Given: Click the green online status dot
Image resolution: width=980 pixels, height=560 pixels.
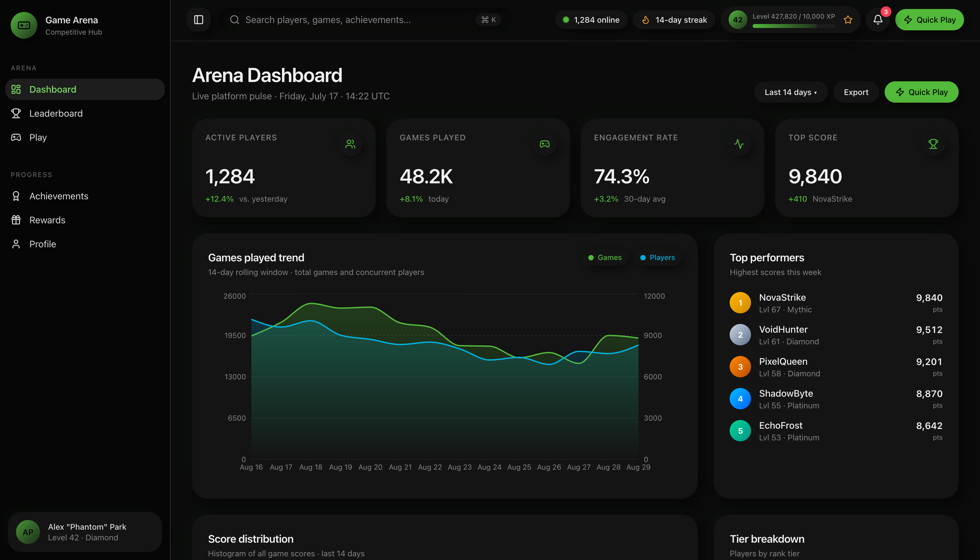Looking at the screenshot, I should (x=566, y=20).
